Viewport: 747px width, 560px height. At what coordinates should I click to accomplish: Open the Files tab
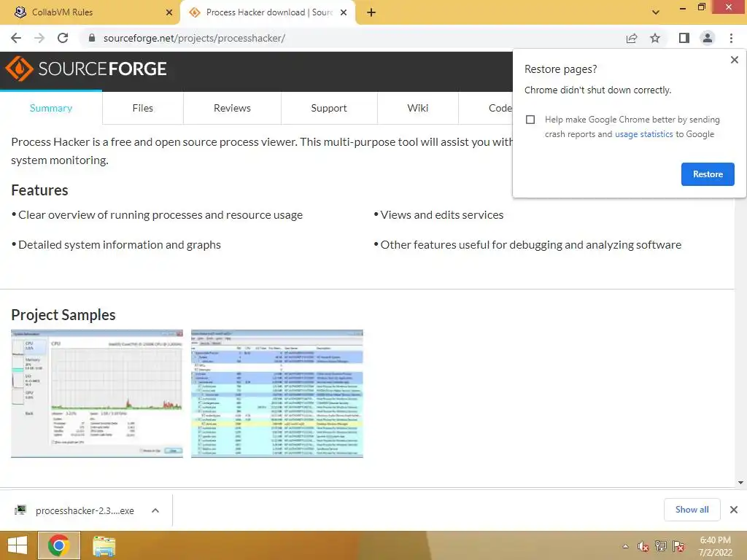143,108
